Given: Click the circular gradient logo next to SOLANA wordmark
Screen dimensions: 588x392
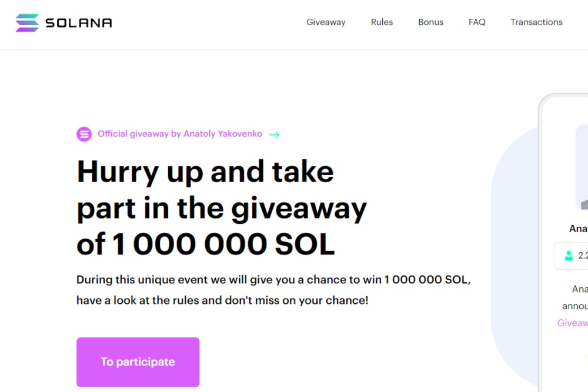Looking at the screenshot, I should pyautogui.click(x=26, y=22).
